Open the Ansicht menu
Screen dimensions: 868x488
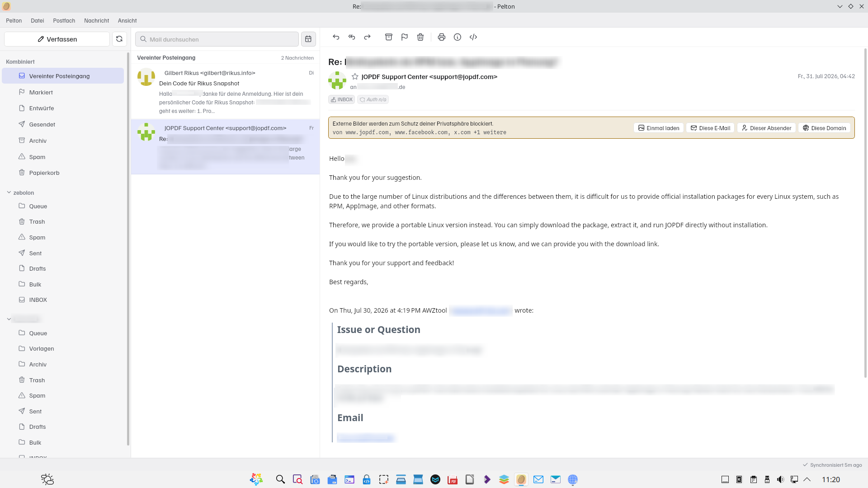click(x=127, y=21)
